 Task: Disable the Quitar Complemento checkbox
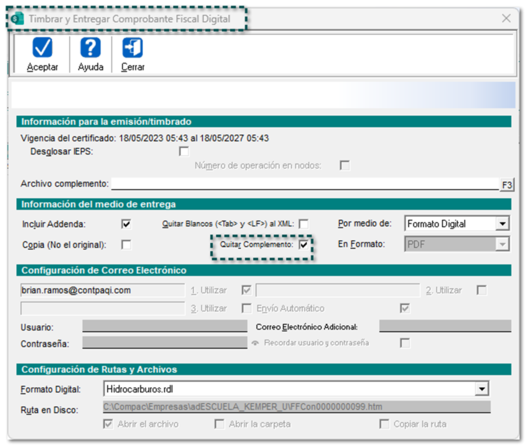(303, 244)
